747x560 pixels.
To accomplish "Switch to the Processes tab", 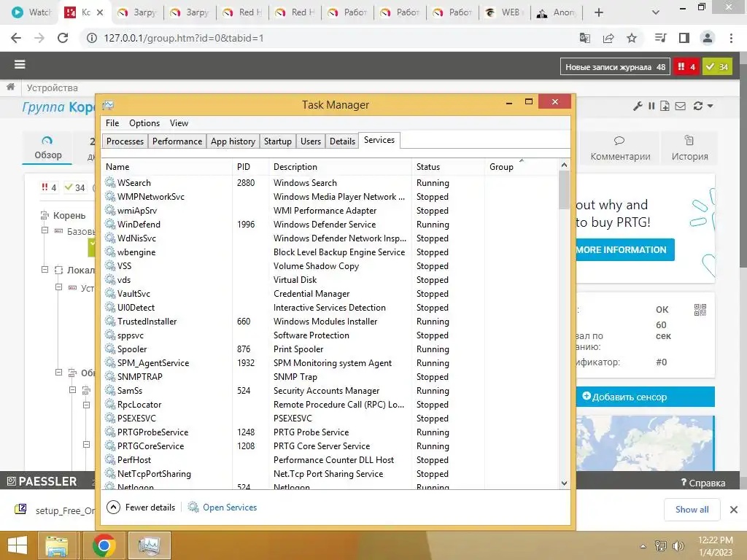I will [125, 141].
